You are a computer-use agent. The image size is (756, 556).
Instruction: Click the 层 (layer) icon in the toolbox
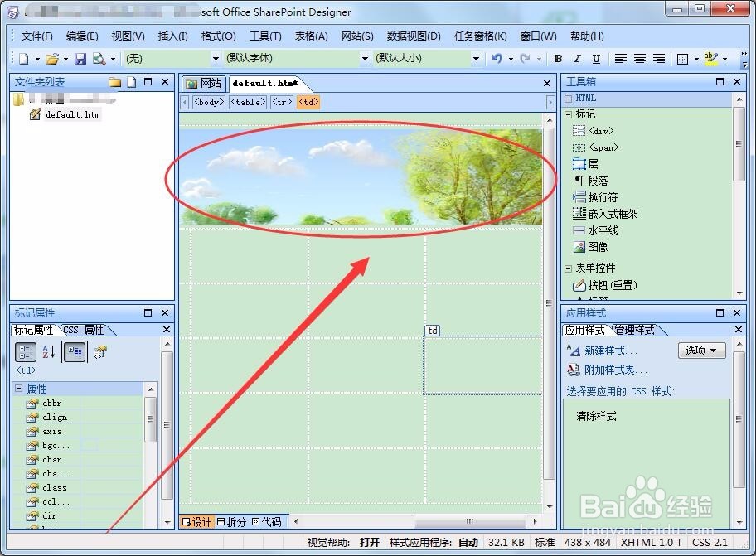[579, 164]
